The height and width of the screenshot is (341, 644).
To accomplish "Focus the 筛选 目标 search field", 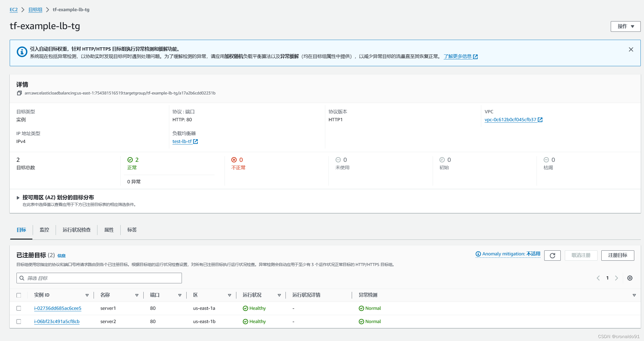I will click(99, 278).
